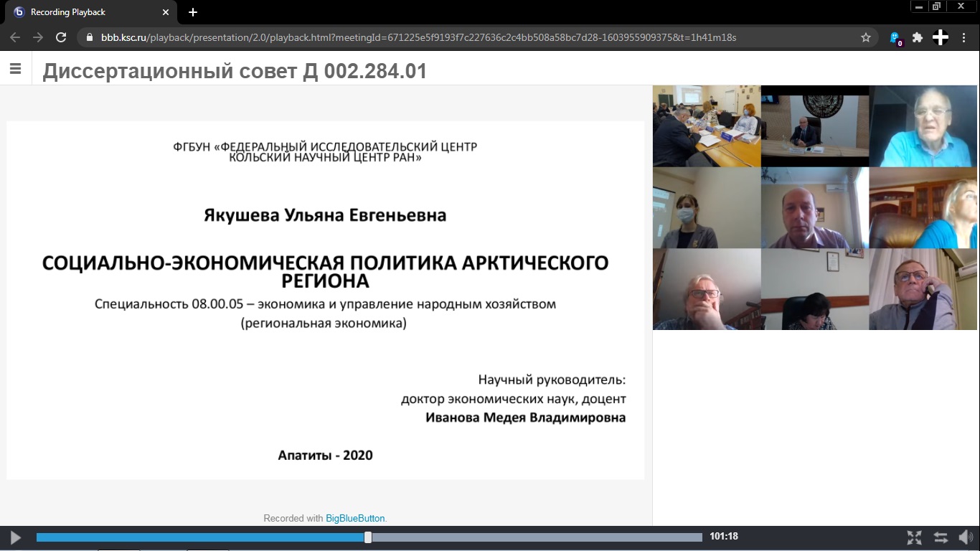The width and height of the screenshot is (980, 551).
Task: Reload the page
Action: coord(61,37)
